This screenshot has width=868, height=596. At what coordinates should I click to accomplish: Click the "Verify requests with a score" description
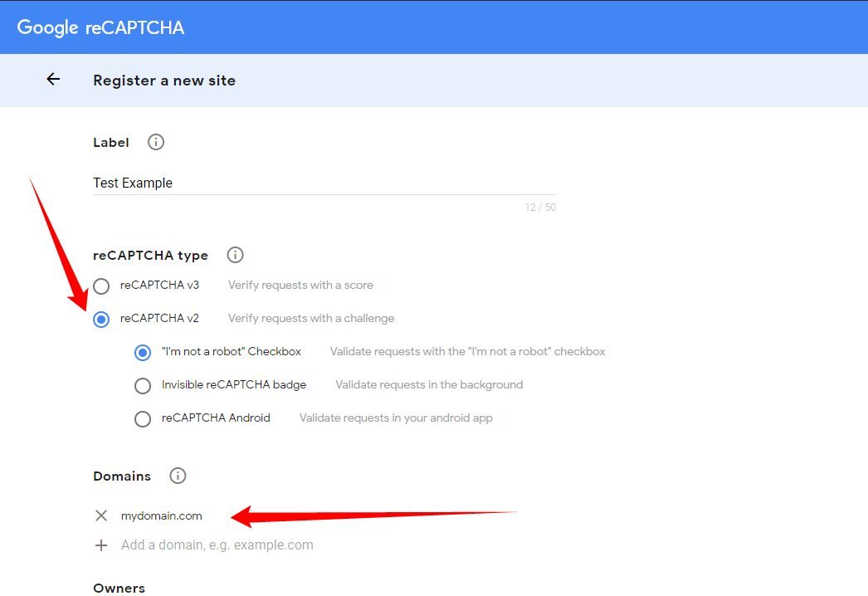(x=300, y=285)
